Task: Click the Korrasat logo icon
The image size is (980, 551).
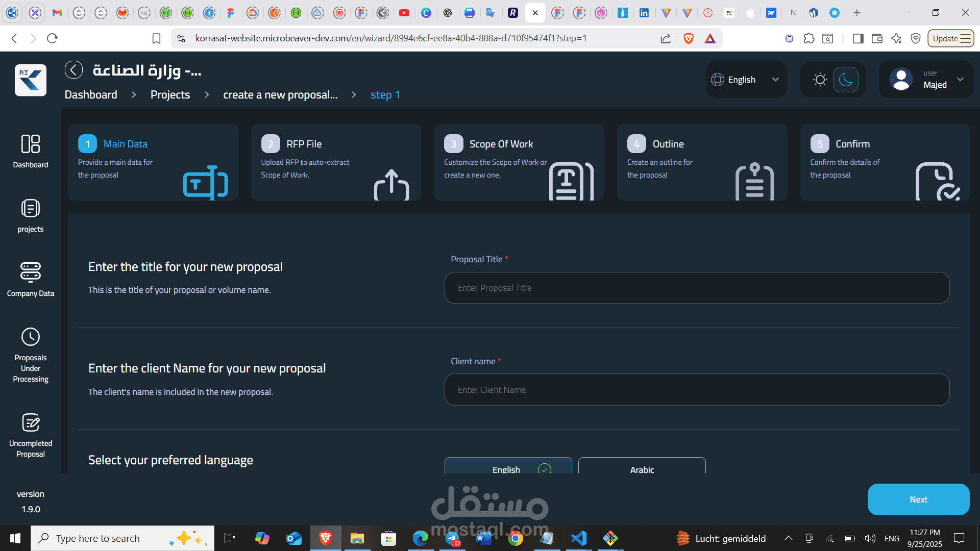Action: [31, 80]
